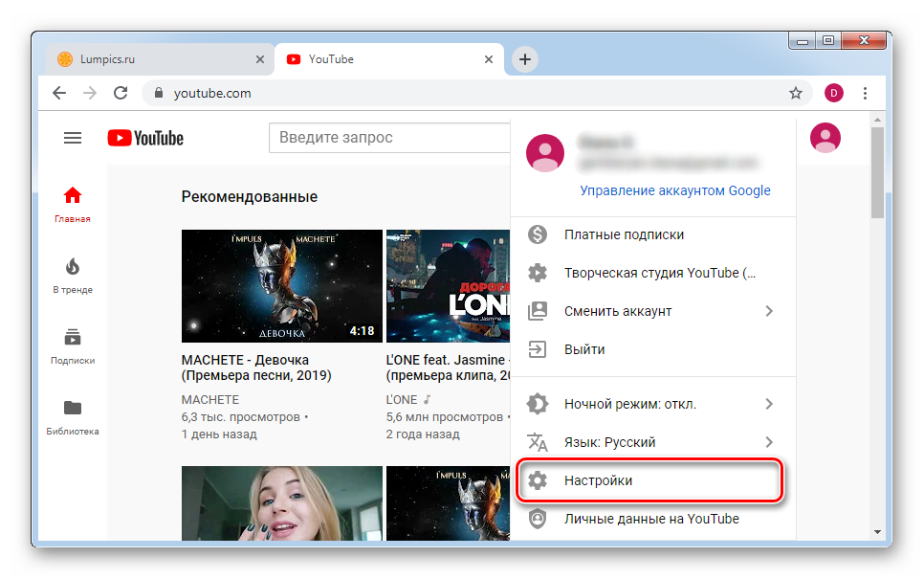The width and height of the screenshot is (924, 579).
Task: Choose Выйти to sign out
Action: [x=584, y=349]
